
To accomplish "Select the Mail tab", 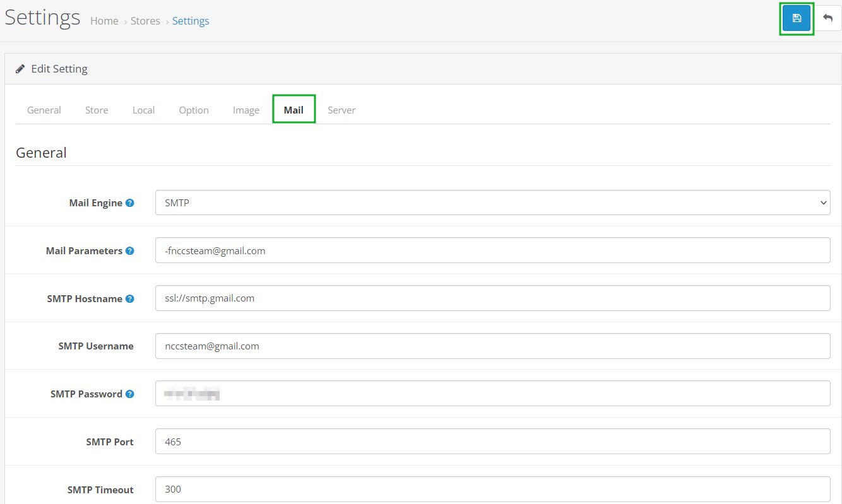I will click(294, 110).
